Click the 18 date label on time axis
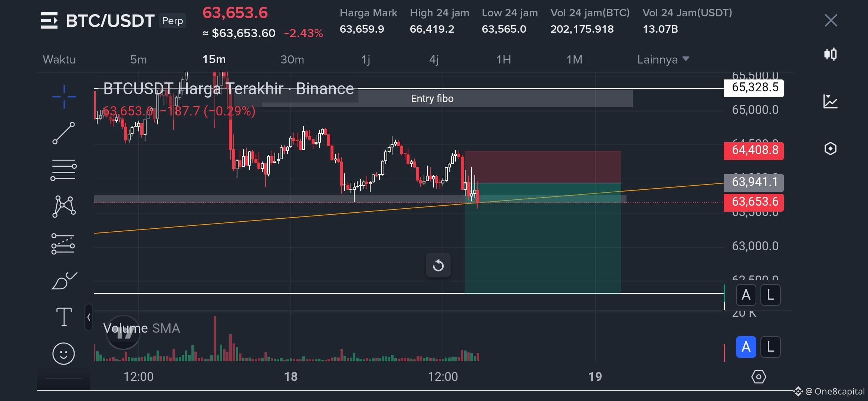 tap(291, 377)
